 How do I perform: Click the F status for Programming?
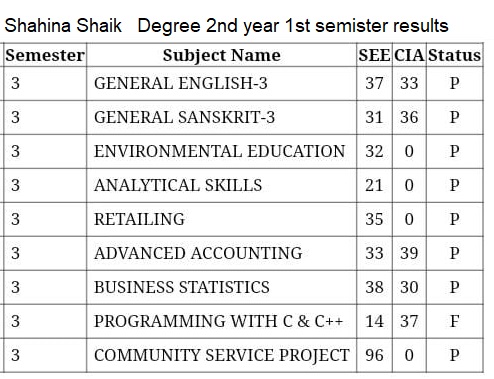click(455, 321)
